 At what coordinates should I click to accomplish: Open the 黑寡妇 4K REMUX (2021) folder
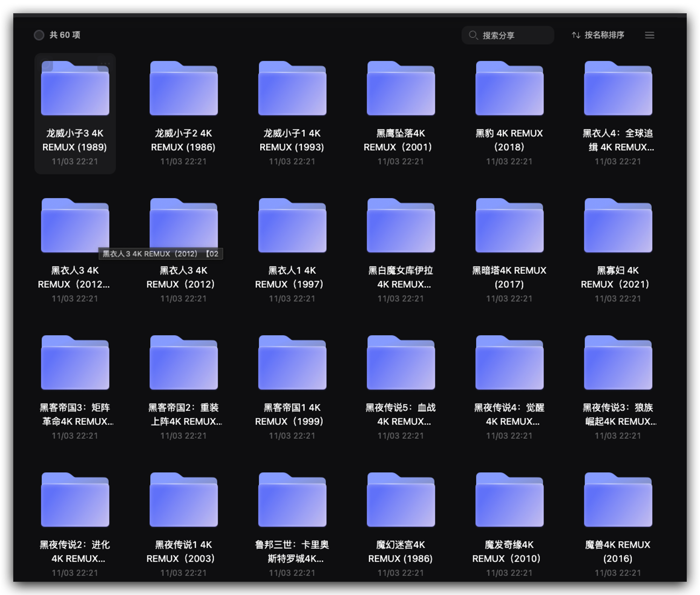[x=618, y=225]
